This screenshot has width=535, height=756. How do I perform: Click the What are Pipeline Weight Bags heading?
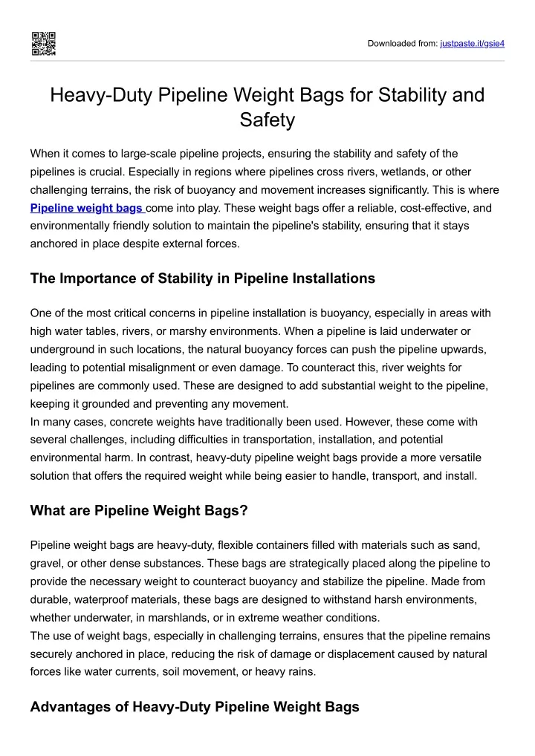tap(139, 511)
